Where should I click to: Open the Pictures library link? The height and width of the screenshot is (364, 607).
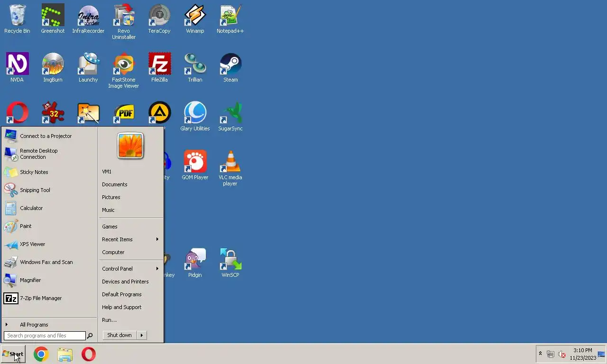131,197
